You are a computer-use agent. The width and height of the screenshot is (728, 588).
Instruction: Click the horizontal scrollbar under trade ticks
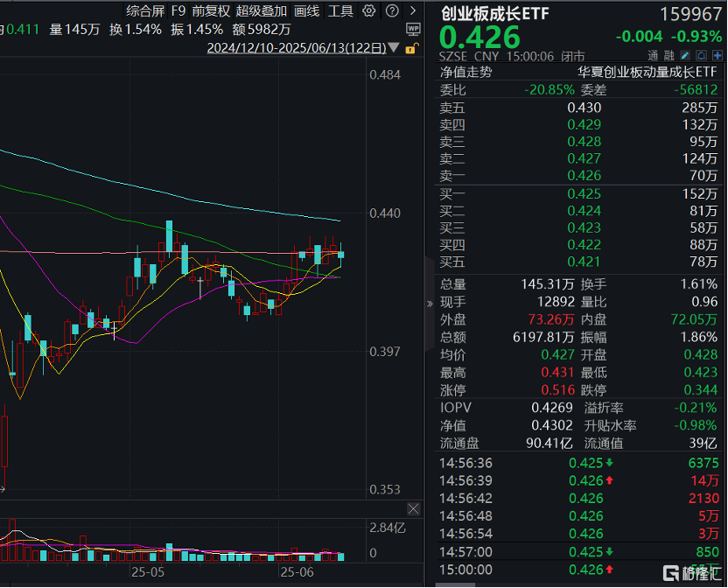(455, 584)
